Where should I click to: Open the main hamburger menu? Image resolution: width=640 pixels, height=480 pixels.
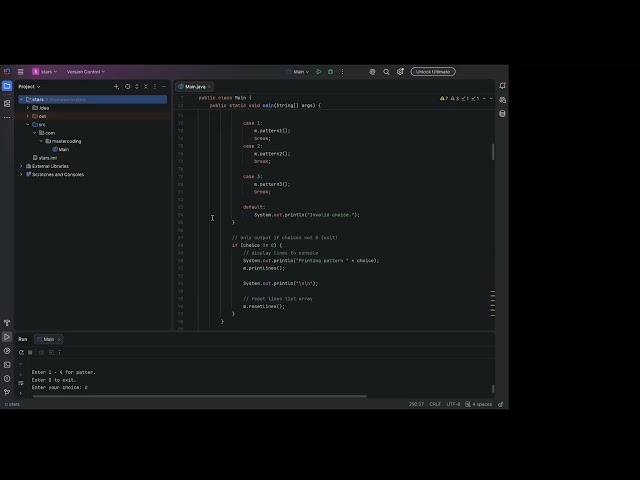[x=20, y=72]
